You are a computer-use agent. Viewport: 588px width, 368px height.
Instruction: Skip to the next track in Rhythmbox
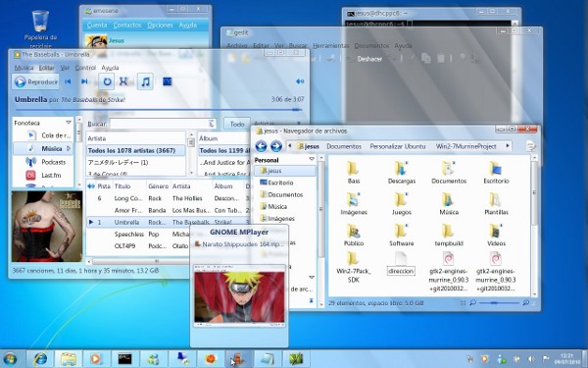[84, 81]
